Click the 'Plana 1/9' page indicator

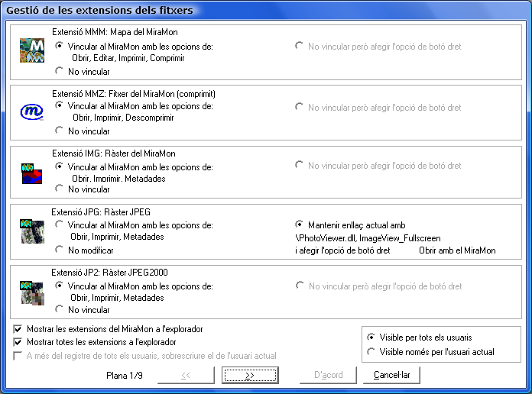124,376
